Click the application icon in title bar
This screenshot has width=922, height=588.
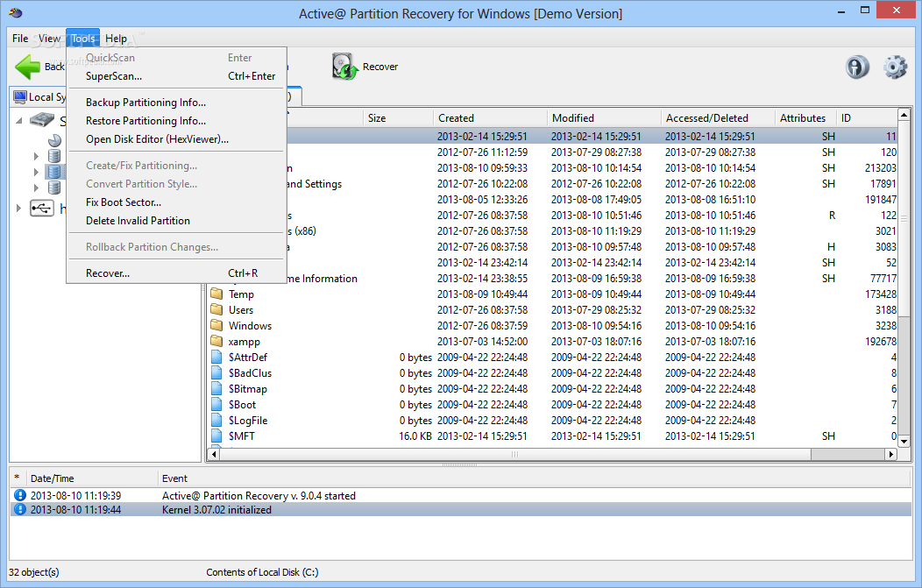[x=16, y=13]
